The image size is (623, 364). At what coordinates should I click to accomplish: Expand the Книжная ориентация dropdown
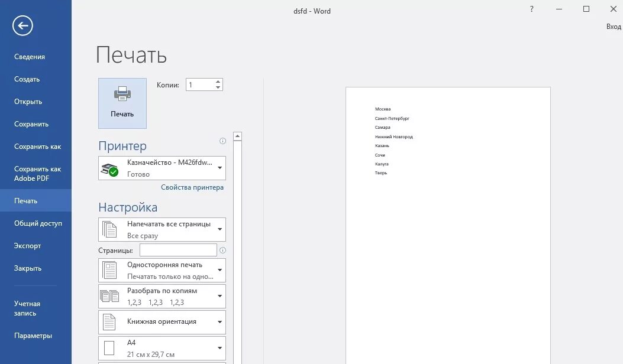pyautogui.click(x=162, y=322)
